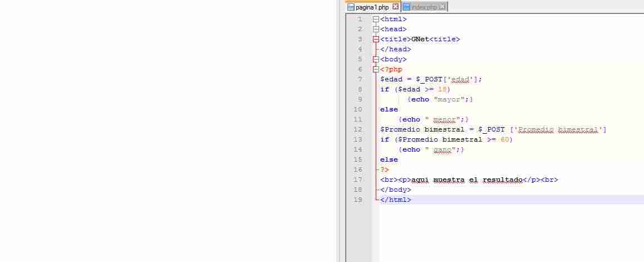Click the else keyword on line 15
The image size is (644, 262).
click(x=389, y=159)
